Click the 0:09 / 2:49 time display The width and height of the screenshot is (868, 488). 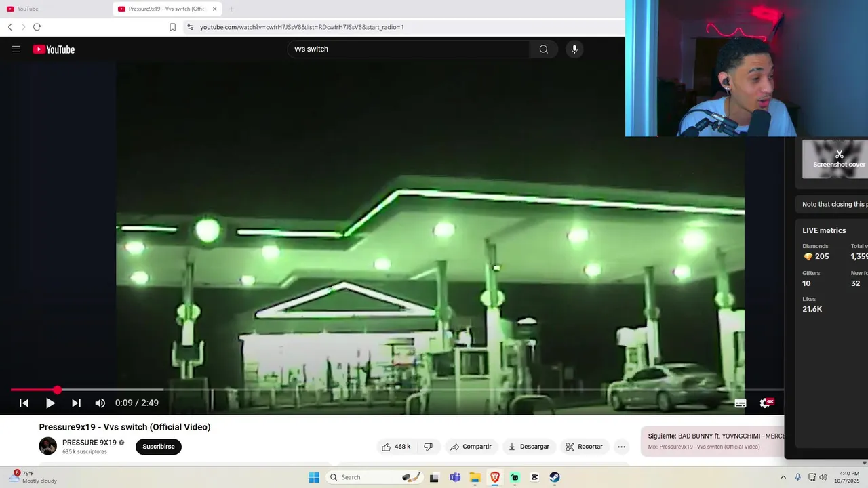point(137,403)
